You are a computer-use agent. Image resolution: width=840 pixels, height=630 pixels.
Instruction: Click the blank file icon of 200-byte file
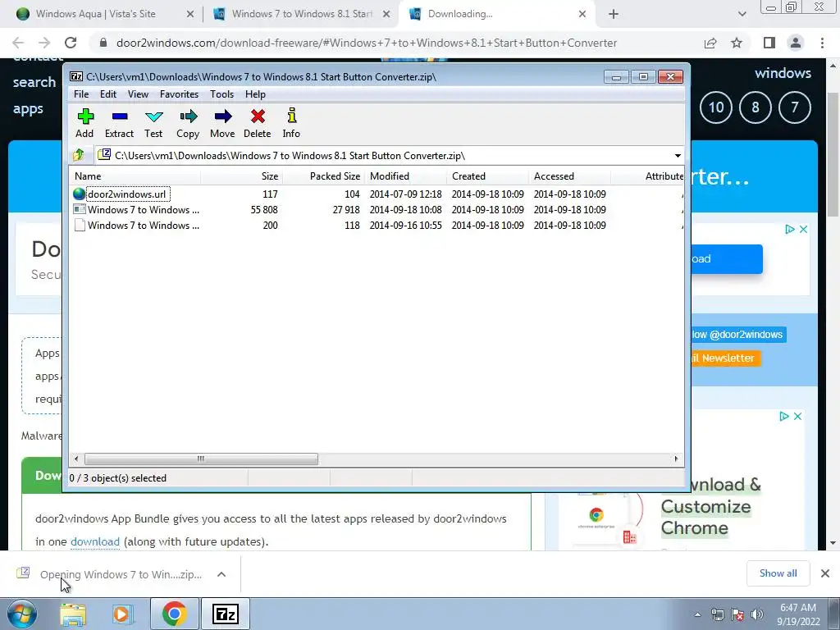click(x=80, y=226)
